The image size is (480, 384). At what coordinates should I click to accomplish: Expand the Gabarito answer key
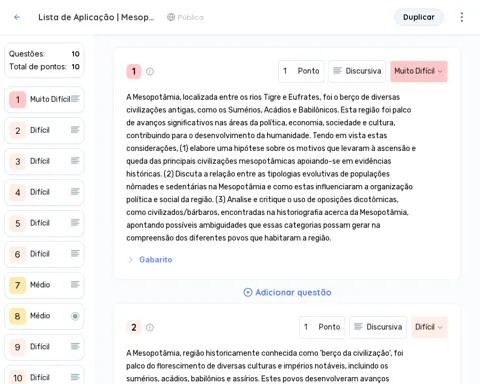150,260
